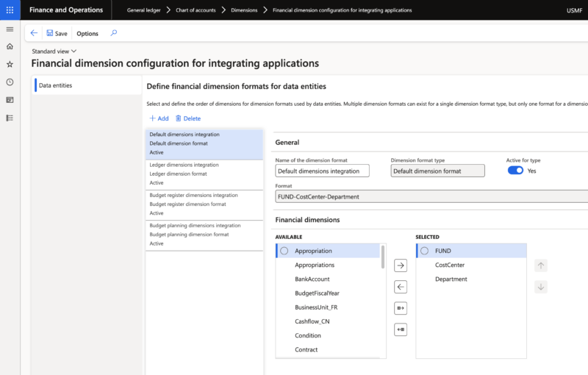The width and height of the screenshot is (588, 375).
Task: Toggle the Active for type switch
Action: coord(515,171)
